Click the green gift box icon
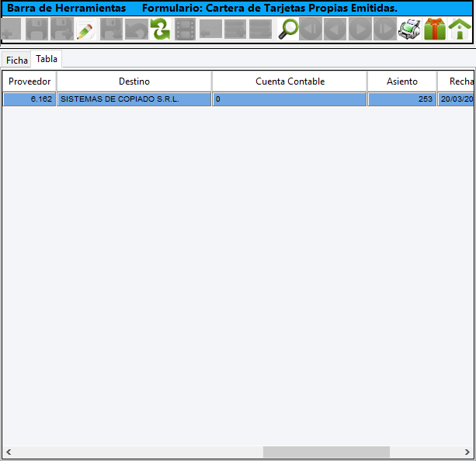This screenshot has height=461, width=476. (x=435, y=29)
